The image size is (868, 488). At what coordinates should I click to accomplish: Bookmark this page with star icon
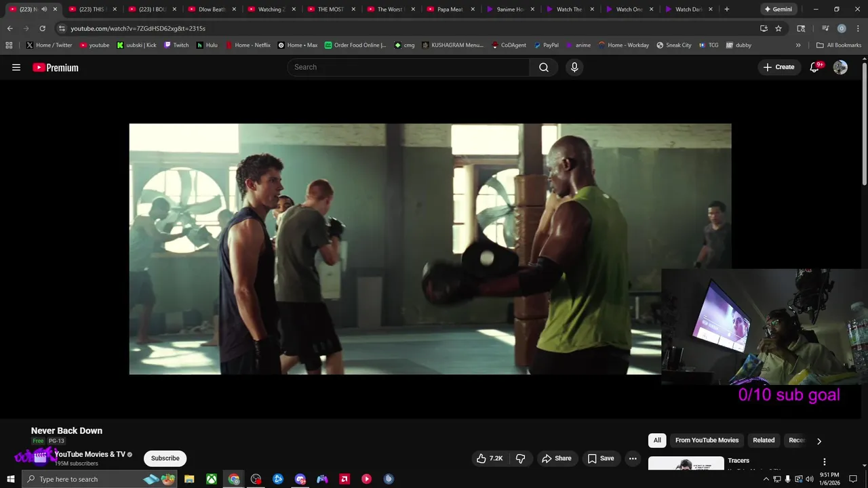click(778, 28)
